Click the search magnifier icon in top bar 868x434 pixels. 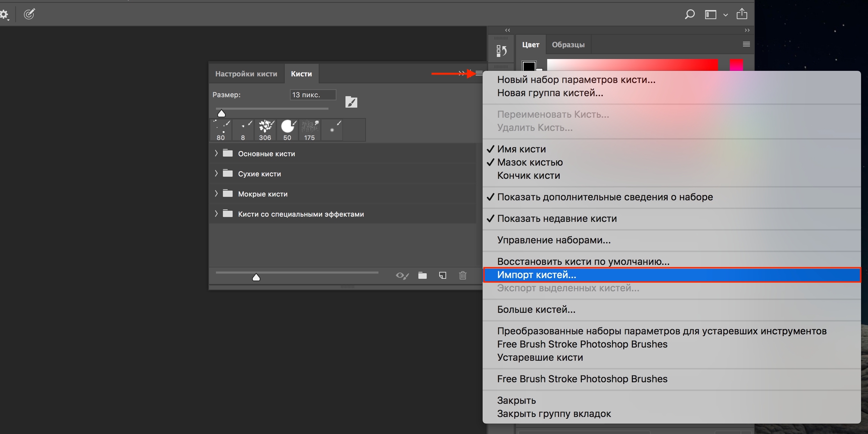coord(690,14)
